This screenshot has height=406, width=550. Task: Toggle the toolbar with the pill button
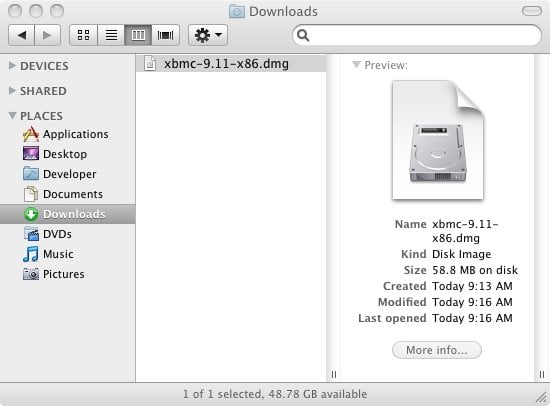click(x=532, y=11)
